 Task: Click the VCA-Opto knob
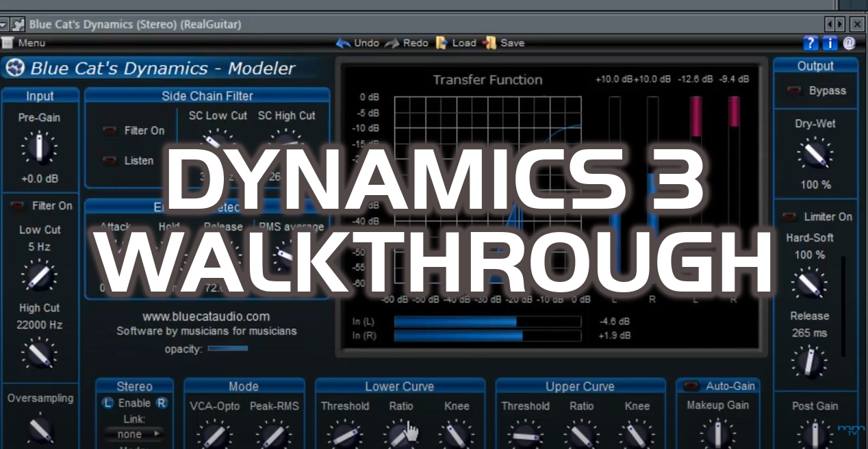coord(214,435)
